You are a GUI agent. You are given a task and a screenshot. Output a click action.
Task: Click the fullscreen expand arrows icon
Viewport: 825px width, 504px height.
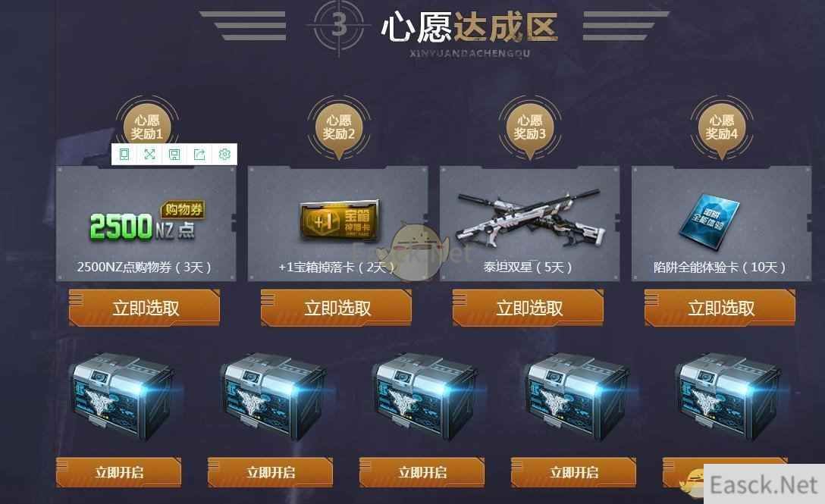[x=149, y=154]
